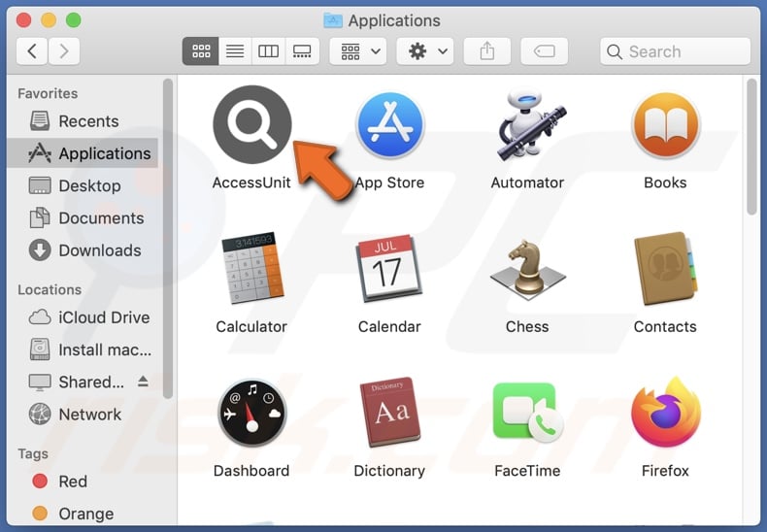Screen dimensions: 767x532
Task: Click the FaceTime name label
Action: click(x=528, y=471)
